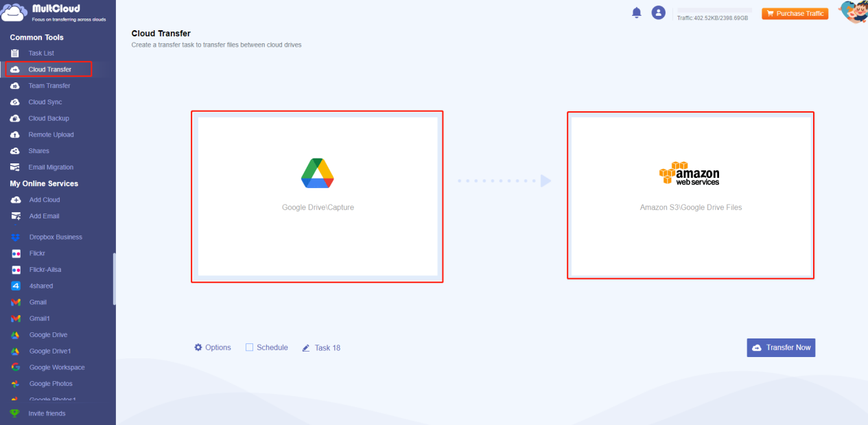Click the sidebar scrollbar thumb
The image size is (868, 425).
pos(115,279)
